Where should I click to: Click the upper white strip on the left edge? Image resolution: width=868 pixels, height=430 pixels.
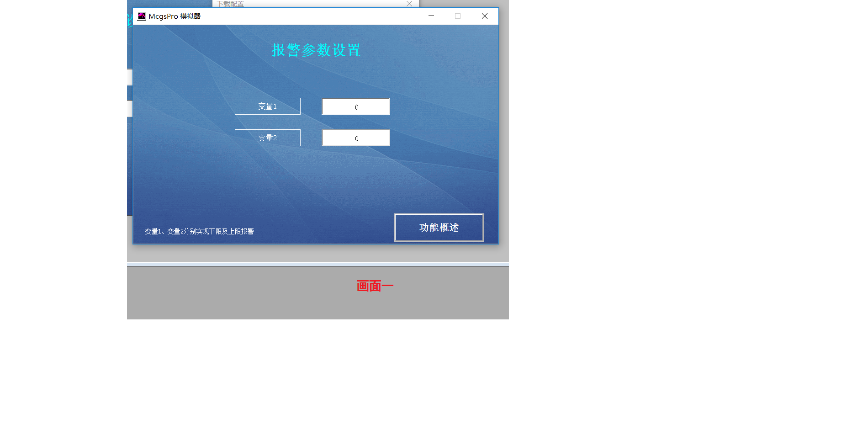click(x=129, y=77)
